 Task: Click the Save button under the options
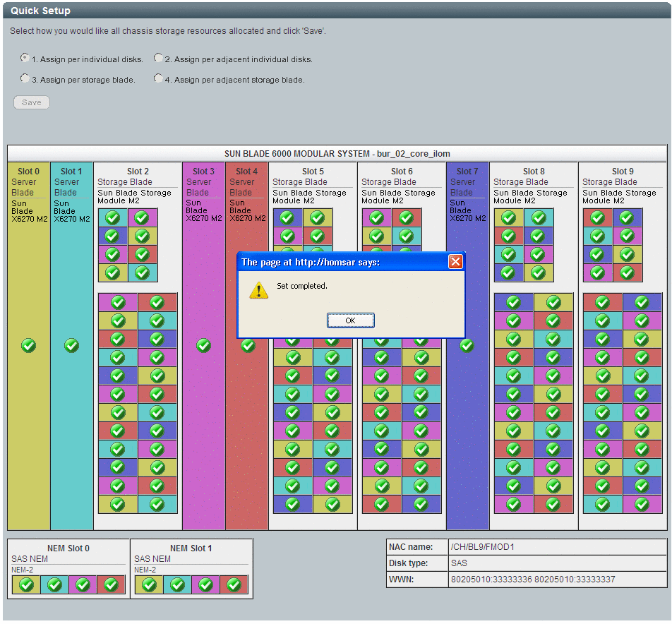(x=32, y=102)
